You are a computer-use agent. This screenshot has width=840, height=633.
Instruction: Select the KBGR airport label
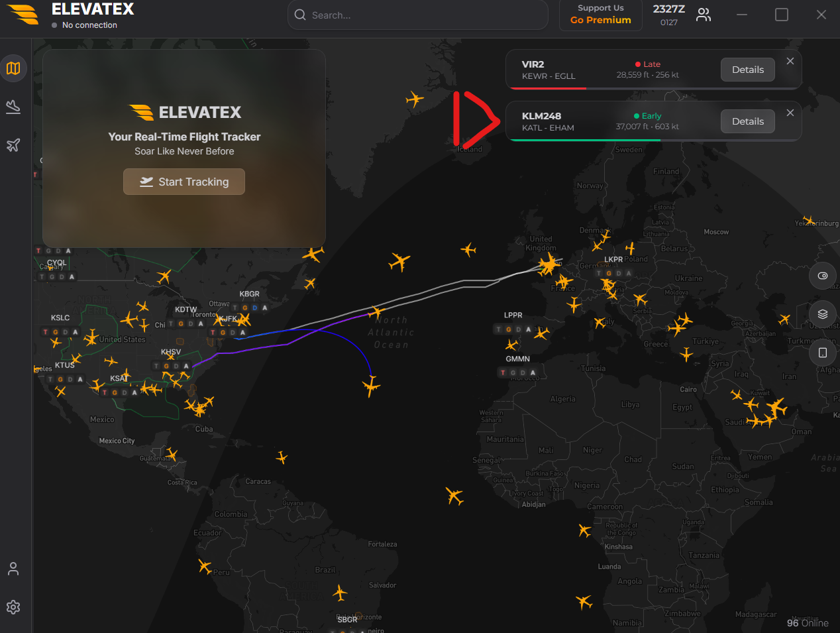coord(250,294)
